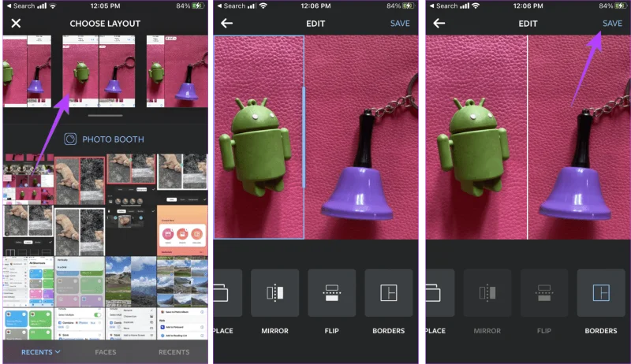Tap the Replace tool on second screen
631x364 pixels.
click(x=228, y=293)
